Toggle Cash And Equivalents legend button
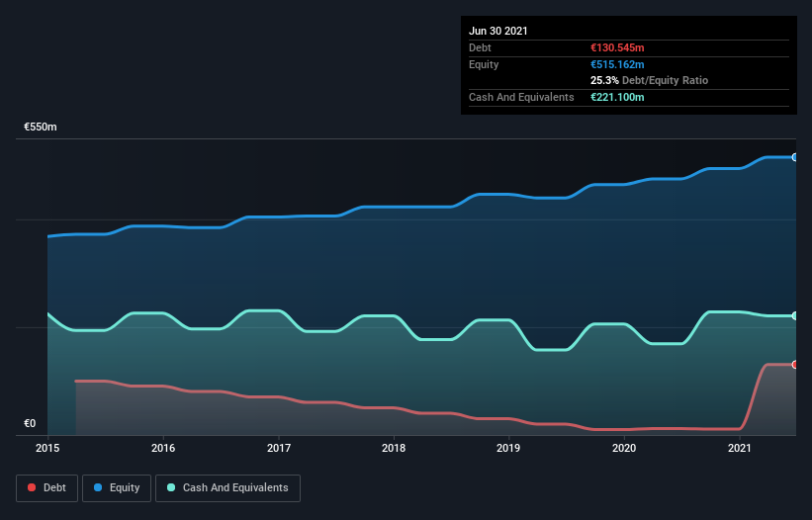Image resolution: width=812 pixels, height=520 pixels. tap(227, 488)
